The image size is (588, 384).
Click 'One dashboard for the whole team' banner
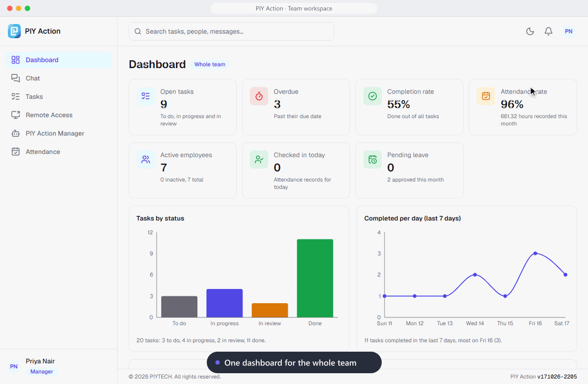click(x=294, y=363)
